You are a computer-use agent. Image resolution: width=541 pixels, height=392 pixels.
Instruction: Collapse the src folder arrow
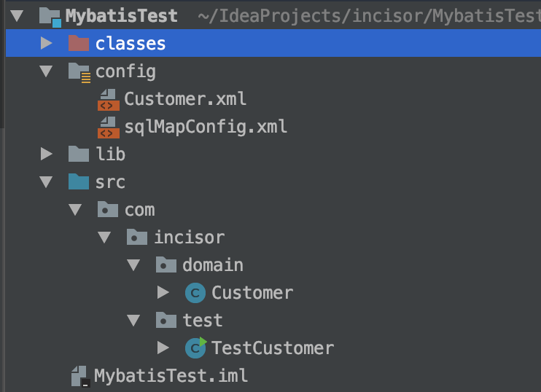(47, 181)
